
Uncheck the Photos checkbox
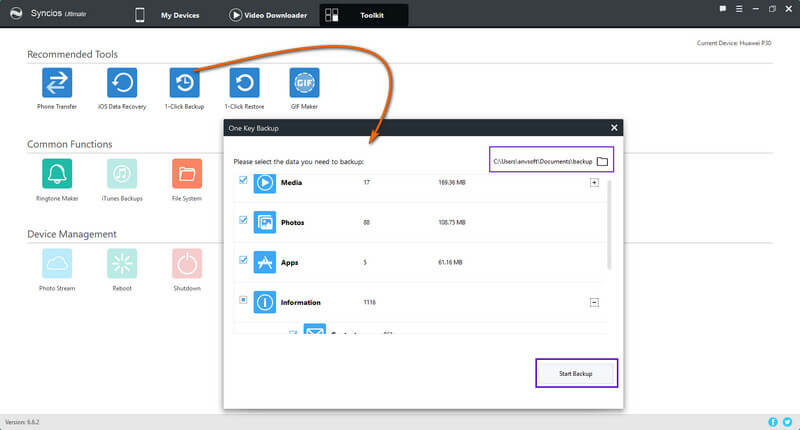[243, 220]
